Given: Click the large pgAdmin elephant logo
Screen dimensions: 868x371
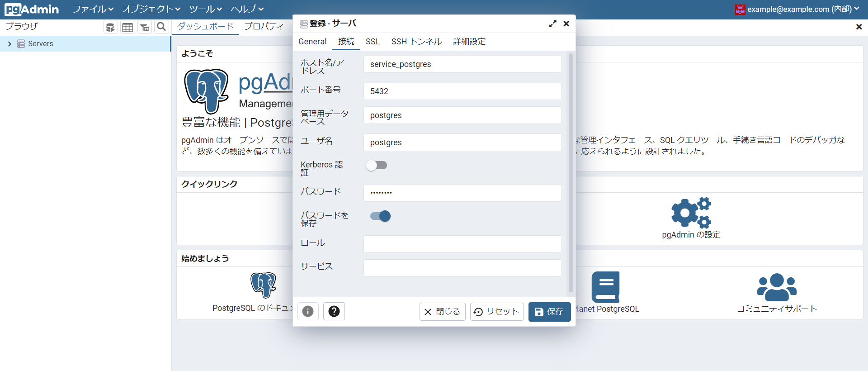Looking at the screenshot, I should tap(206, 91).
